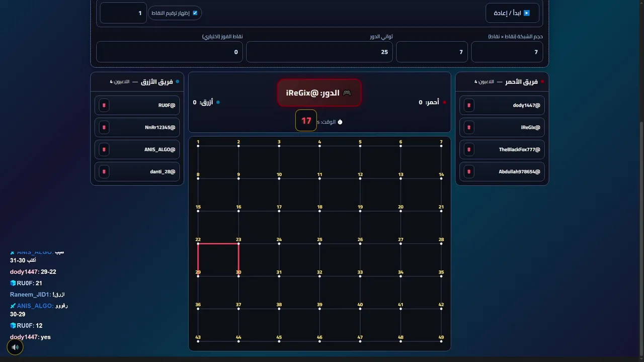Click chat message from Raneem_JID1

click(37, 295)
